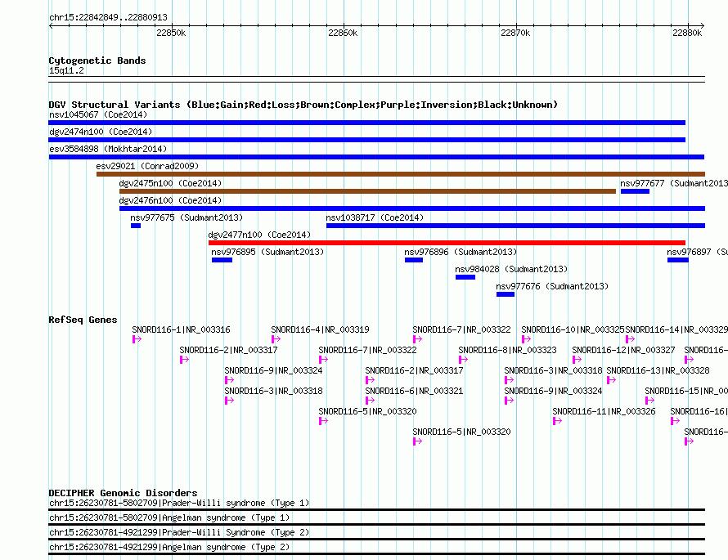Click the nsv1045067 (Coe2014) variant label
Image resolution: width=728 pixels, height=560 pixels.
(x=98, y=114)
